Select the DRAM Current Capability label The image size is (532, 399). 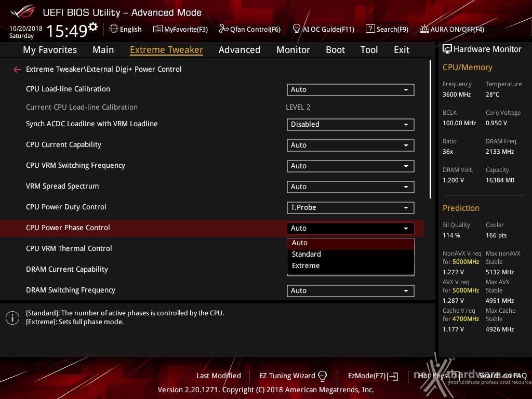67,269
